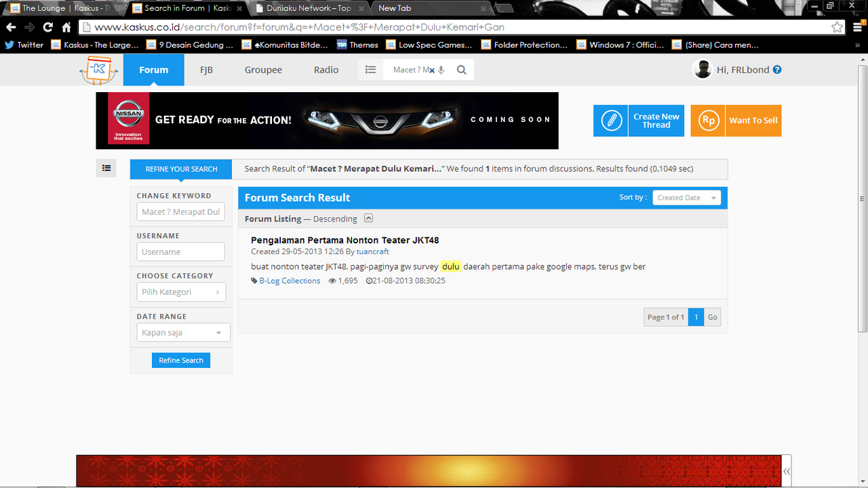
Task: Click Want To Sell button
Action: pyautogui.click(x=736, y=121)
